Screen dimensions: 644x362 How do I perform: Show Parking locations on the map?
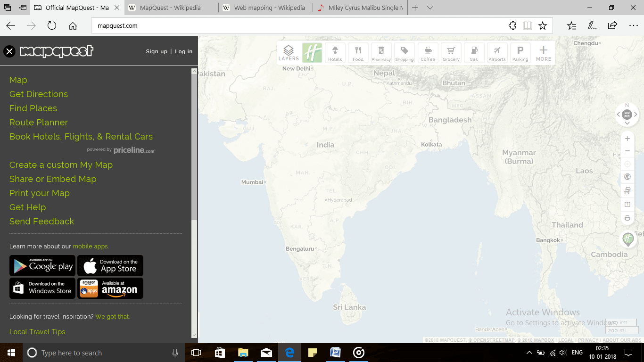coord(520,53)
